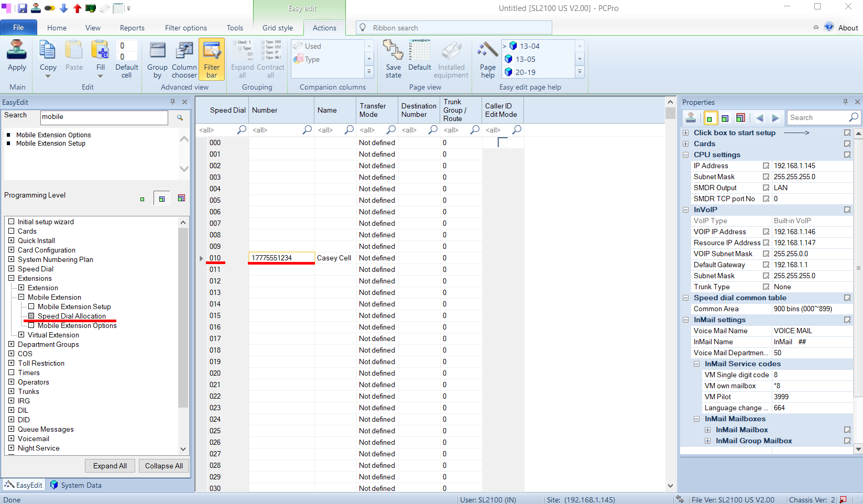Click Properties apply stamp icon
Viewport: 863px width, 504px height.
(x=691, y=117)
